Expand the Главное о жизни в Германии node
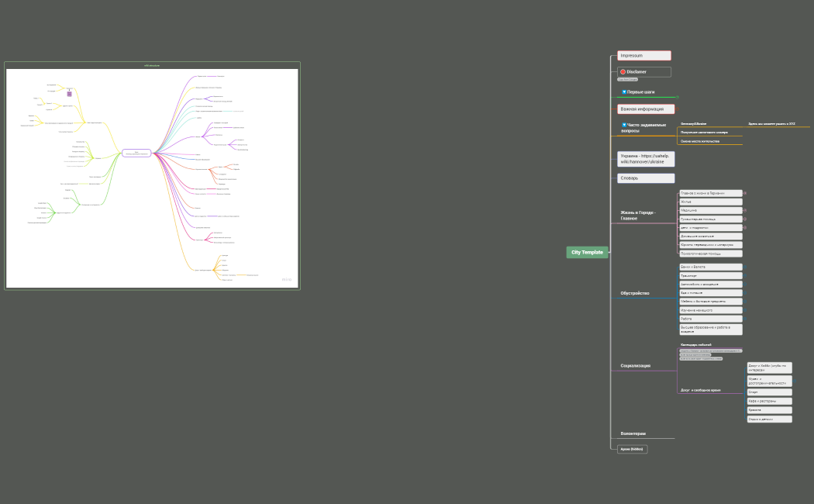Screen dimensions: 814x504 click(x=745, y=193)
